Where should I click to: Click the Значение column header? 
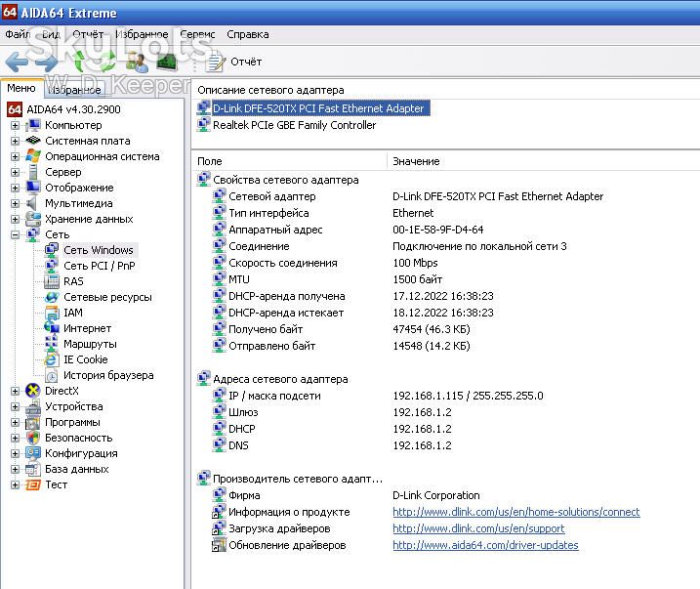(416, 161)
